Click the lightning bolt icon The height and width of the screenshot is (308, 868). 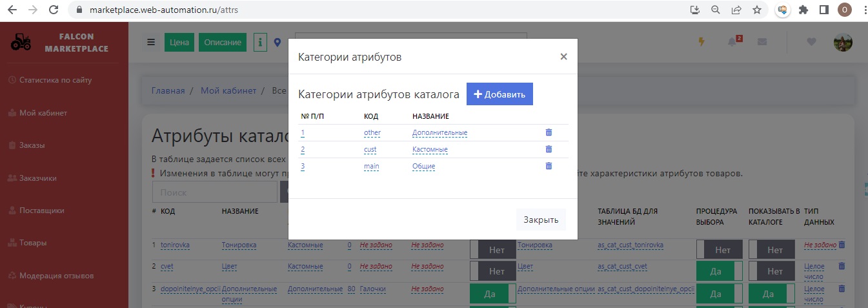[x=701, y=42]
